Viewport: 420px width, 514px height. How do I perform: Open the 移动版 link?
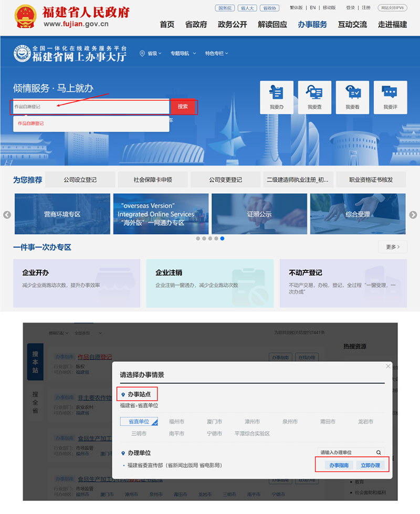pyautogui.click(x=329, y=7)
